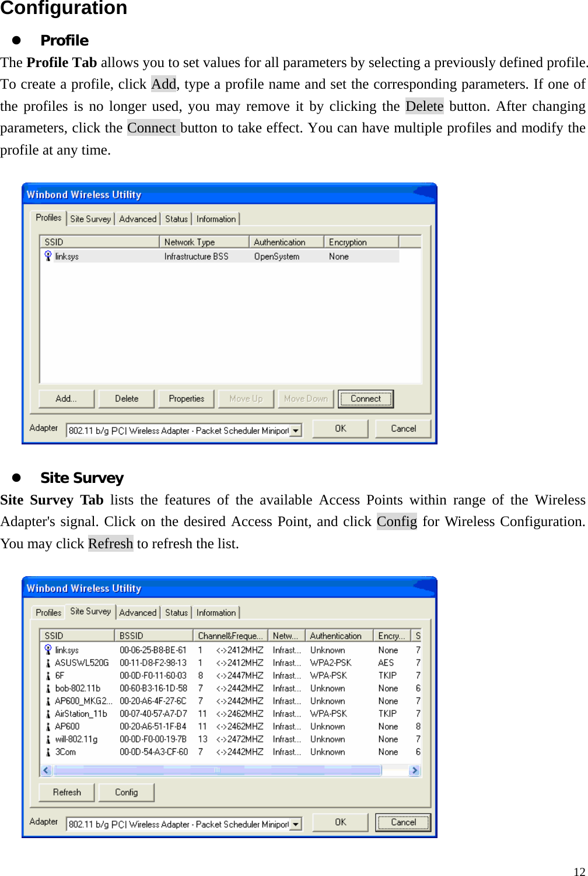
Task: Open Config for the selected Access Point
Action: [x=126, y=792]
